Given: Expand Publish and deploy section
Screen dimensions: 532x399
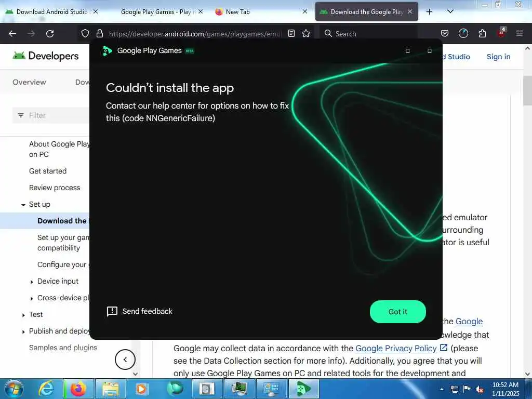Looking at the screenshot, I should (23, 331).
